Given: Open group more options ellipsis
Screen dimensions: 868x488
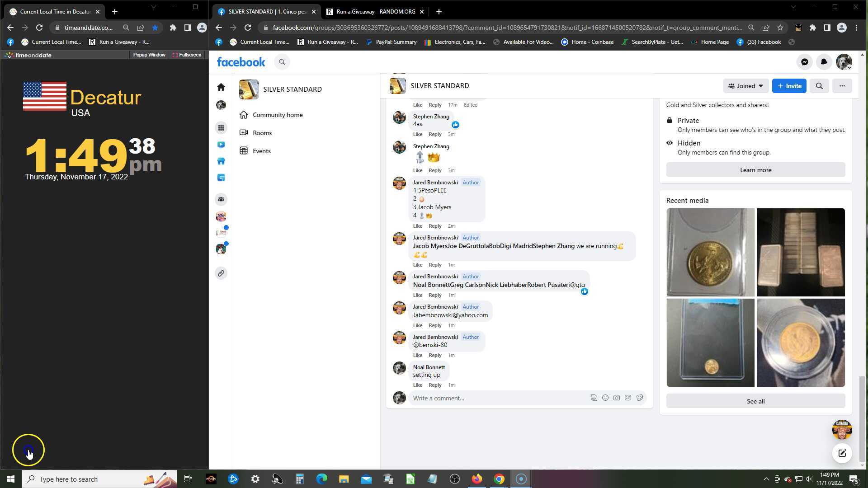Looking at the screenshot, I should (842, 86).
